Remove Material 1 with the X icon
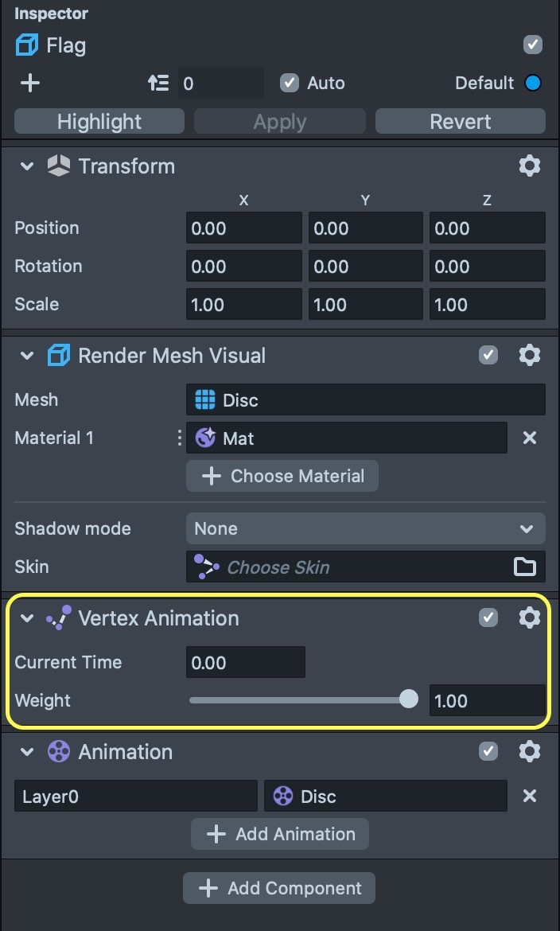 [x=530, y=438]
